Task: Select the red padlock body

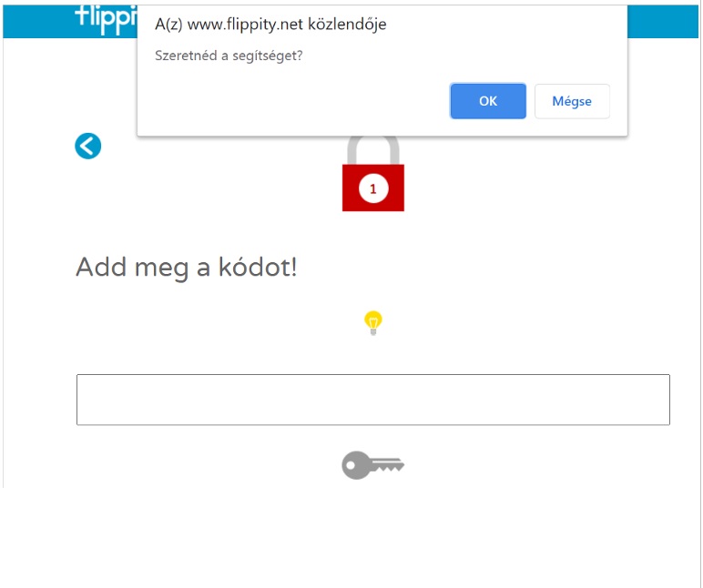Action: point(373,188)
